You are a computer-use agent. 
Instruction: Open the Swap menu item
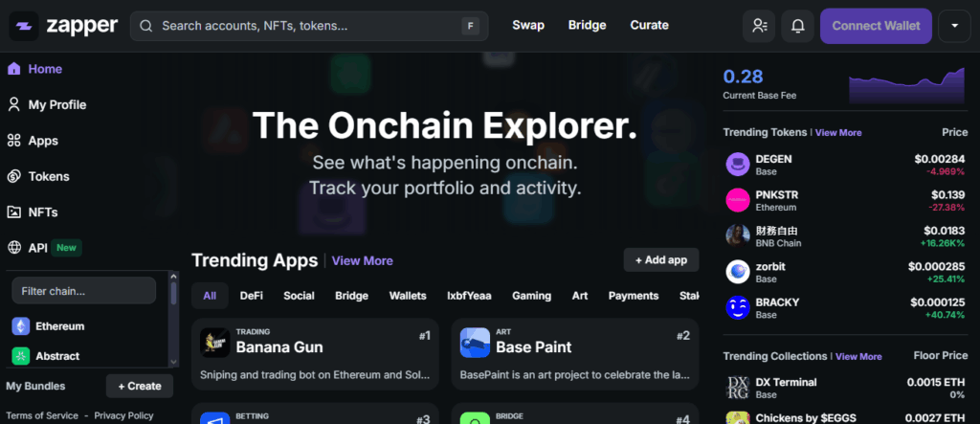527,26
